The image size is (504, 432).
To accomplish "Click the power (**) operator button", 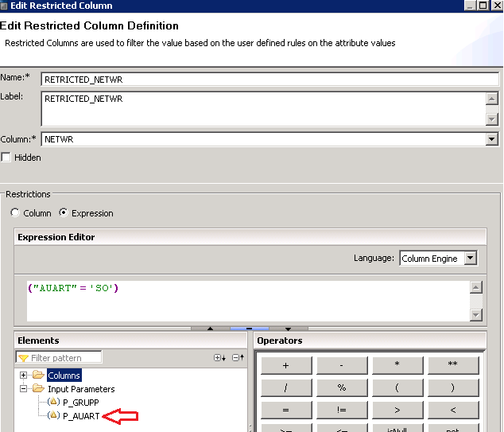I will 453,365.
